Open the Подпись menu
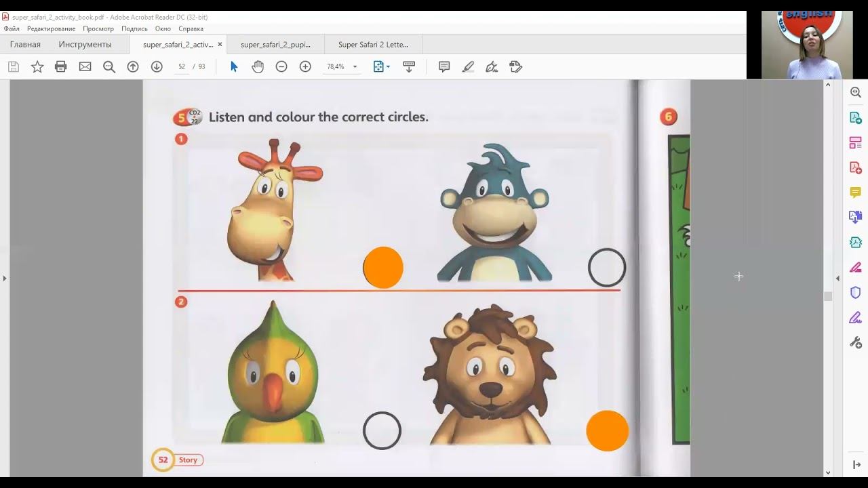 click(x=134, y=28)
